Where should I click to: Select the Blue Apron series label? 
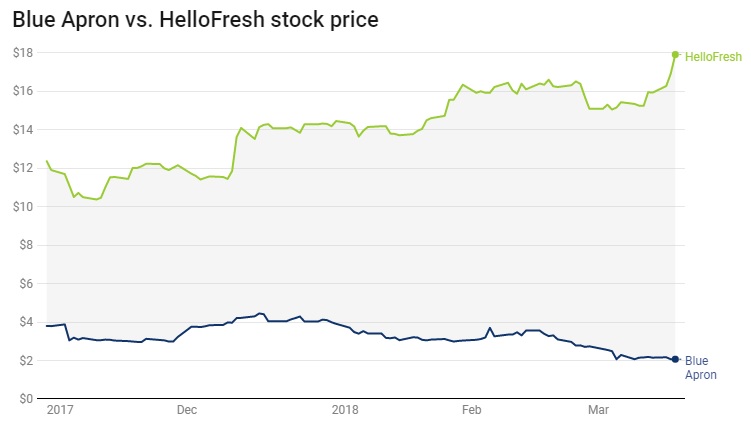(x=697, y=367)
